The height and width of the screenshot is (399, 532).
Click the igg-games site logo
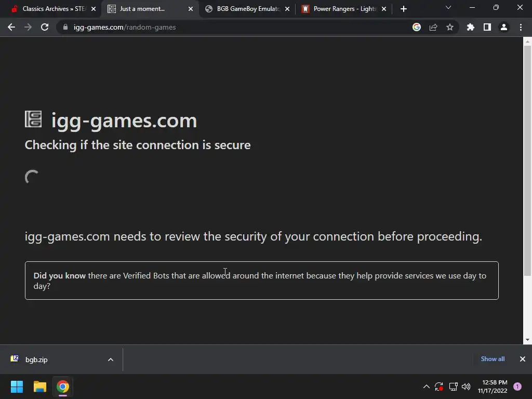pyautogui.click(x=33, y=119)
